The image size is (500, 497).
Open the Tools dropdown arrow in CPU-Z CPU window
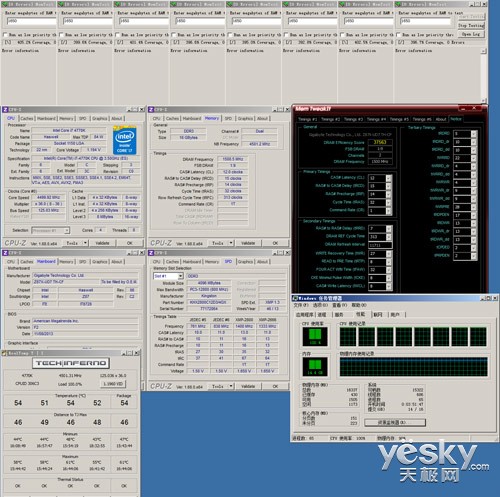85,243
